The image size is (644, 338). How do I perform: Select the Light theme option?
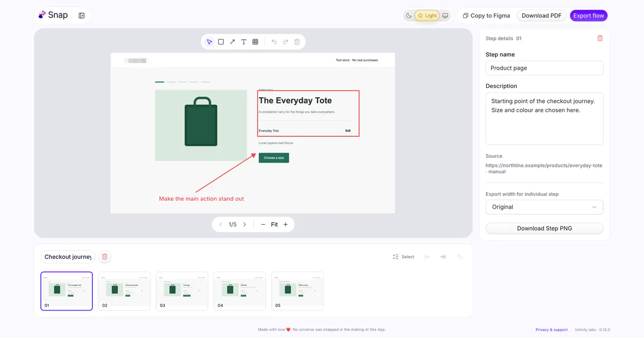(x=427, y=16)
